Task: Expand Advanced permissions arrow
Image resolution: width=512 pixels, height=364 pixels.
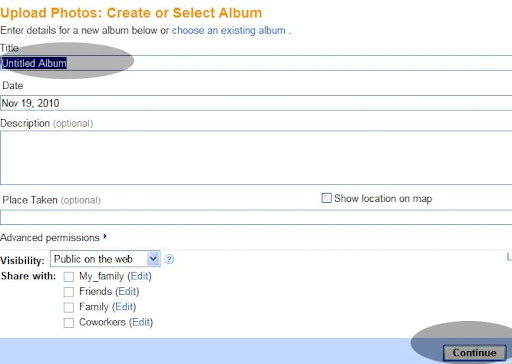Action: pos(105,236)
